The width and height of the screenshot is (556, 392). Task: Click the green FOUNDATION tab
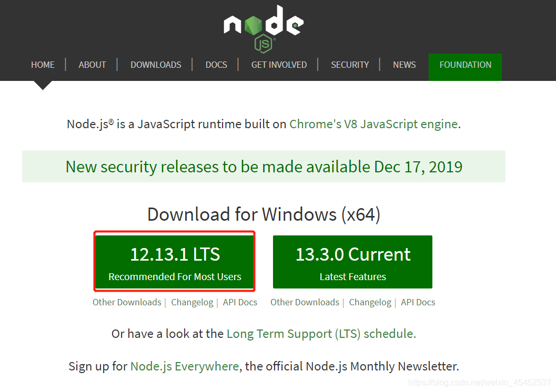465,67
